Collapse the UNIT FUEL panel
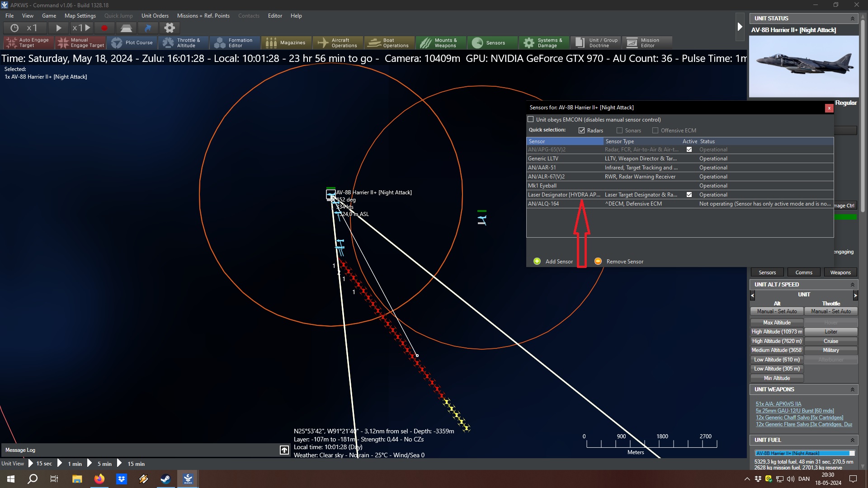The width and height of the screenshot is (868, 488). pos(853,440)
